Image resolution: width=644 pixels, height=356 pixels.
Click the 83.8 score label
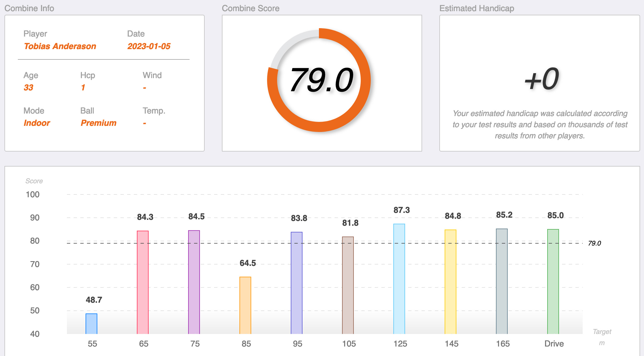(x=299, y=218)
